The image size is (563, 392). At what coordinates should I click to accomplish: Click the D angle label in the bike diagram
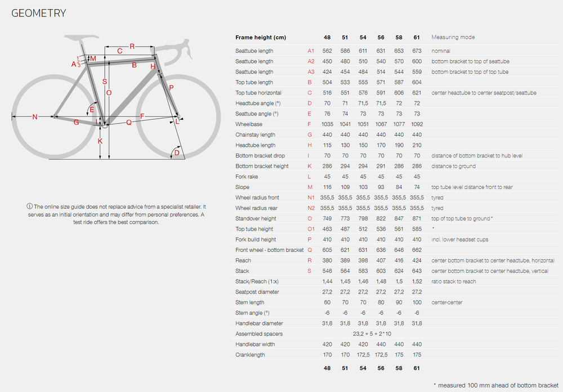point(176,152)
